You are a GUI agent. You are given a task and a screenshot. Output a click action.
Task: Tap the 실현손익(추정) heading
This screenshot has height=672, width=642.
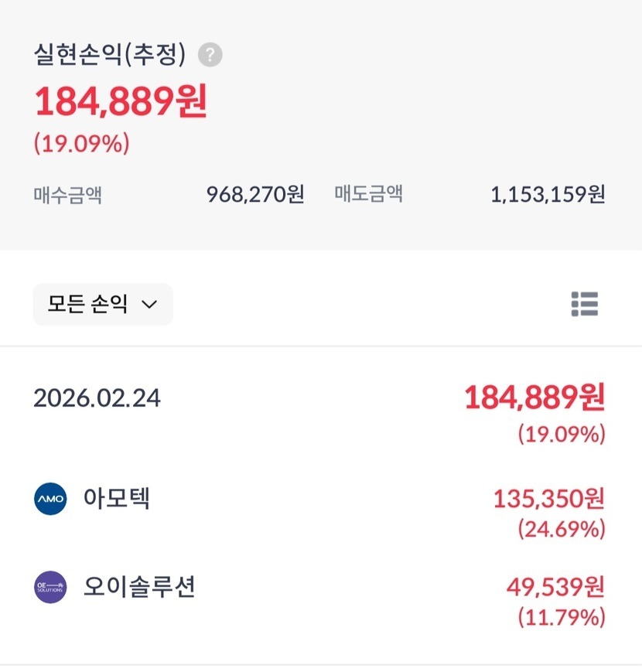(109, 54)
